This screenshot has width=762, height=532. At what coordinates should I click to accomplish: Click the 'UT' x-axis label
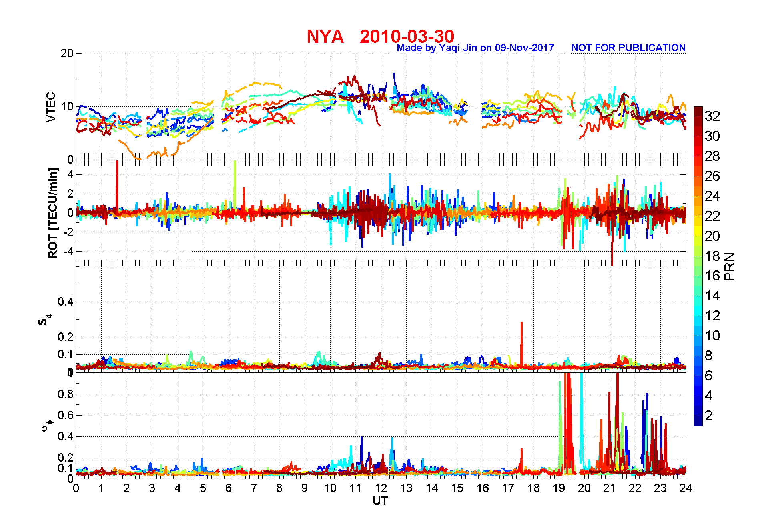click(x=380, y=501)
